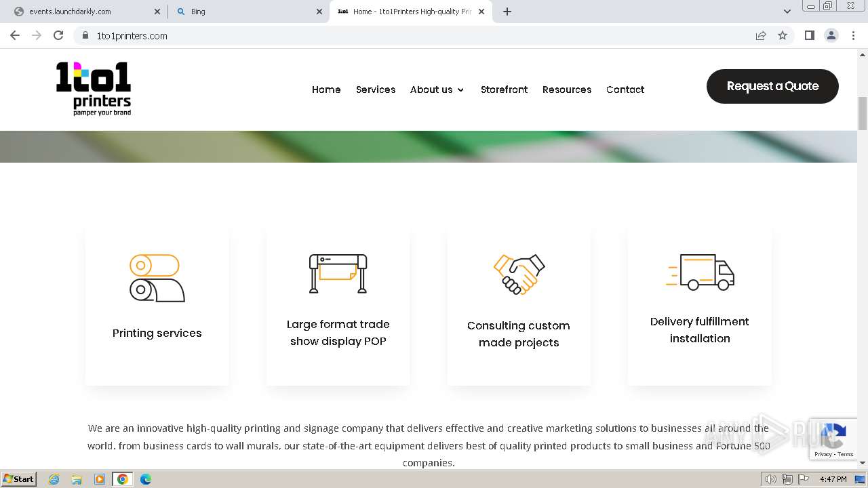
Task: Go back with the browser back arrow
Action: point(15,35)
